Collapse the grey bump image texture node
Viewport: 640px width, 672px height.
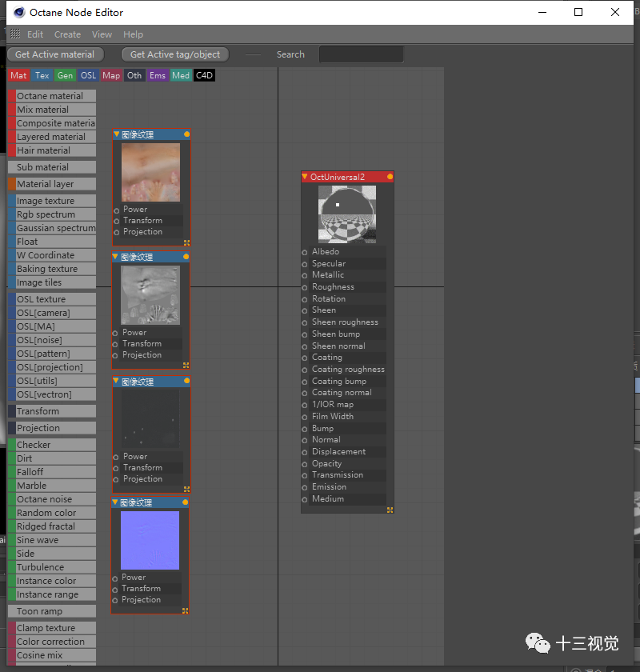pyautogui.click(x=115, y=257)
